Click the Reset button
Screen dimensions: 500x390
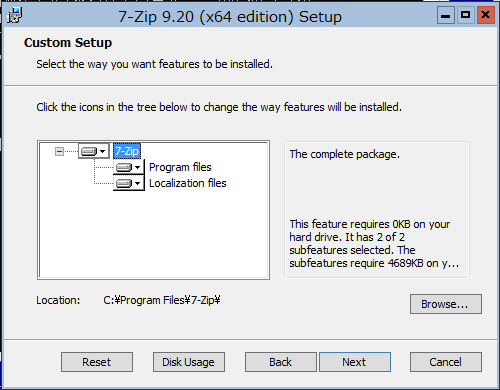97,362
